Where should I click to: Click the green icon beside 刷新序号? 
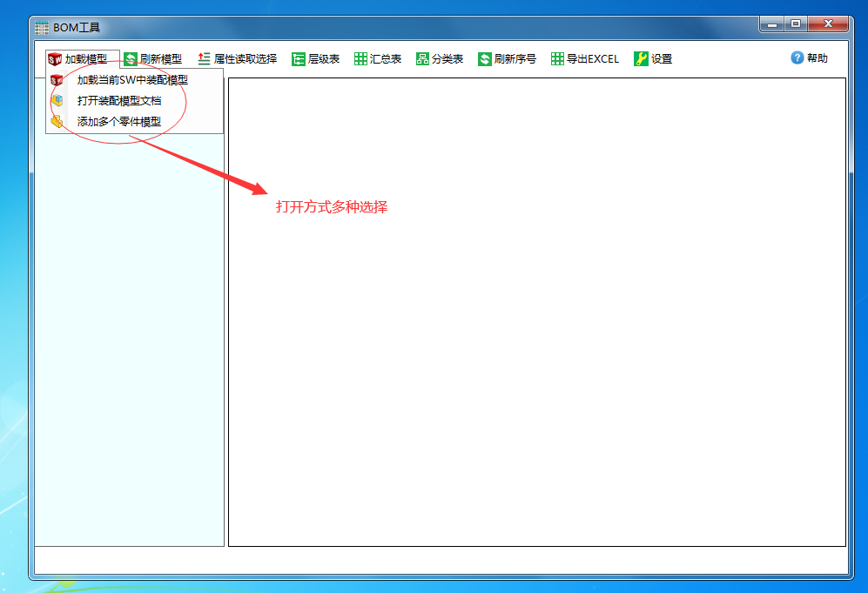[x=485, y=58]
